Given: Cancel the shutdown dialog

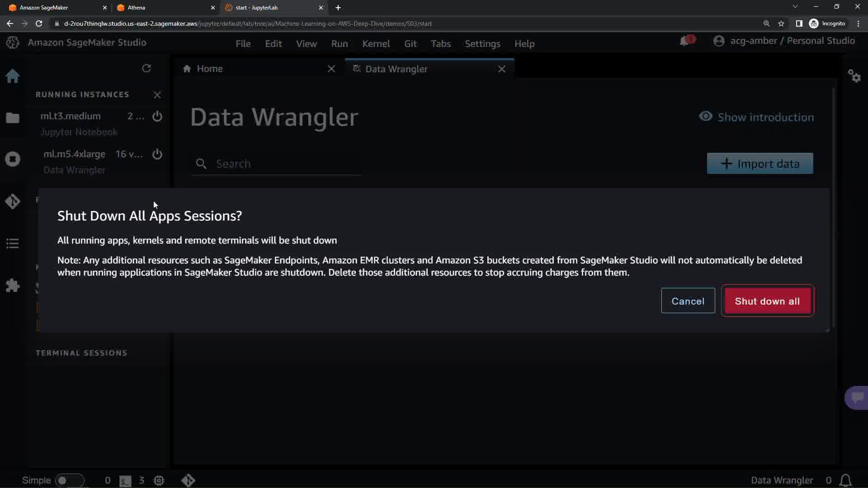Looking at the screenshot, I should (x=688, y=301).
